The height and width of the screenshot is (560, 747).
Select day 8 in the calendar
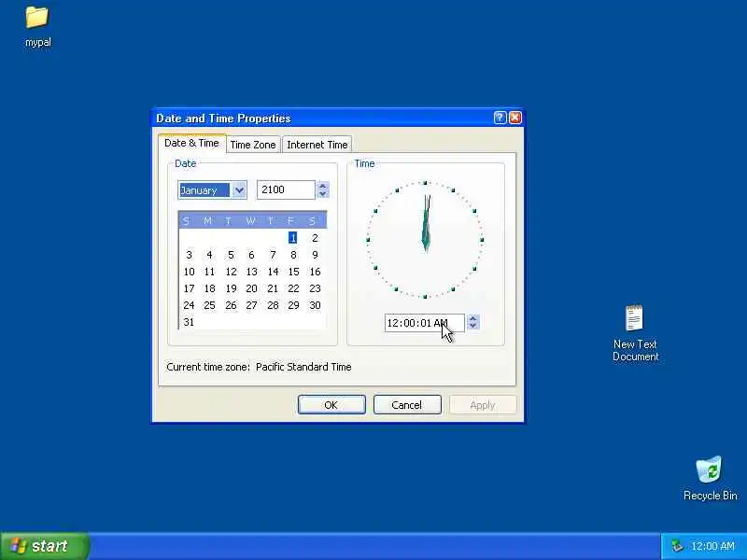[293, 255]
